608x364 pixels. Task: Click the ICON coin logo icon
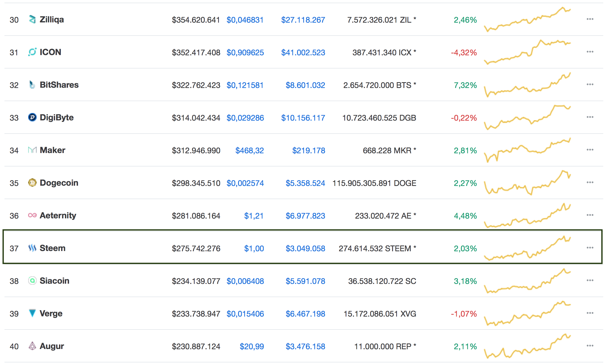32,52
